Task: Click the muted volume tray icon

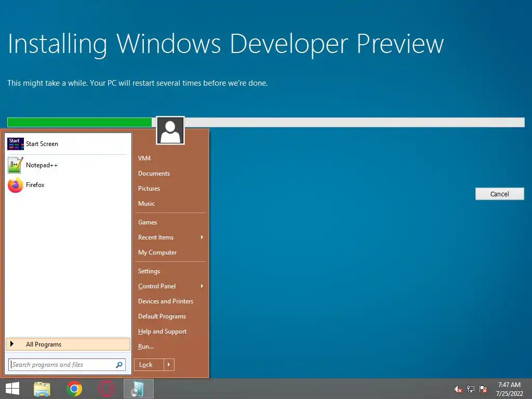Action: tap(458, 389)
